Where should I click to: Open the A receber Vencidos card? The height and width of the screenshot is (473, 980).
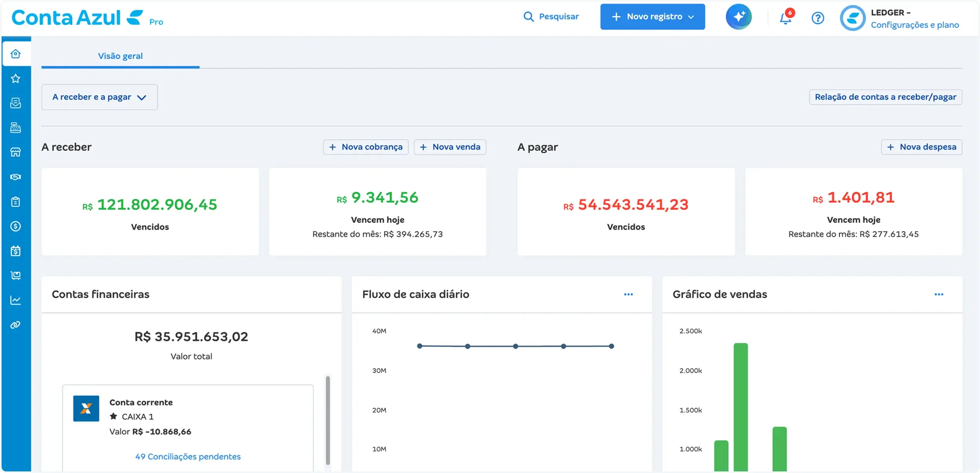coord(150,212)
